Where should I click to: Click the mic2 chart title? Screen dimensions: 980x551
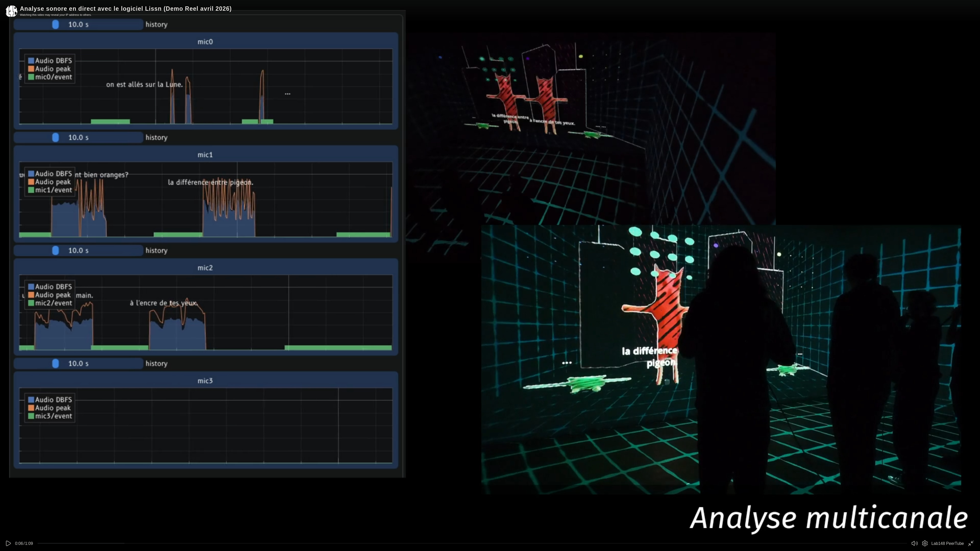point(205,268)
